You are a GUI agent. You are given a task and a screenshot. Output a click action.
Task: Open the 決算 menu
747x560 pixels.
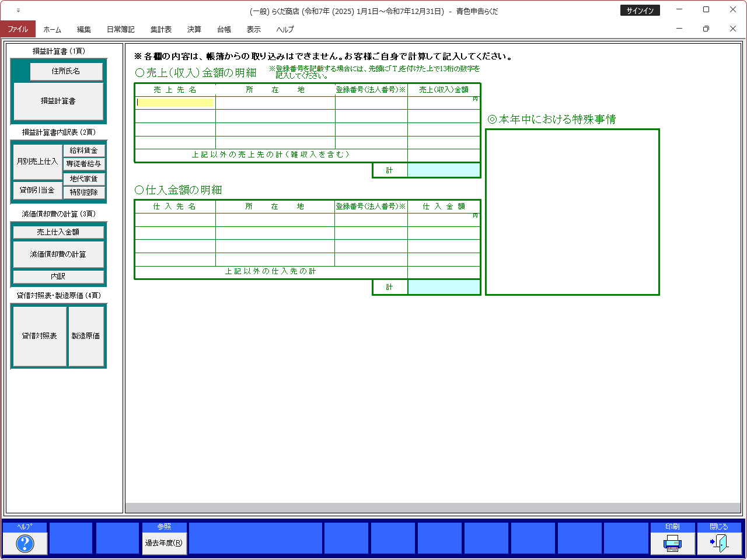coord(194,29)
